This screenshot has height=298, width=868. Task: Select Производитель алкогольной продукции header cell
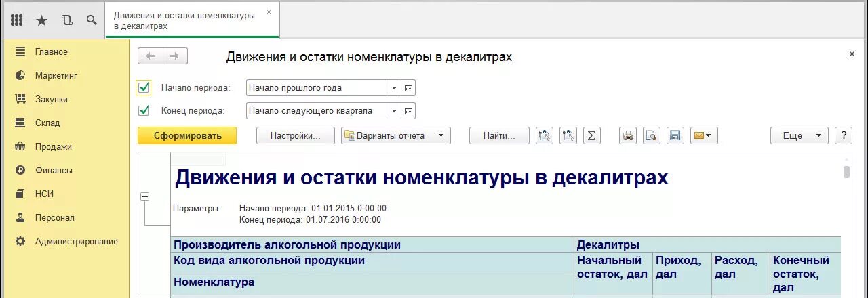(372, 244)
